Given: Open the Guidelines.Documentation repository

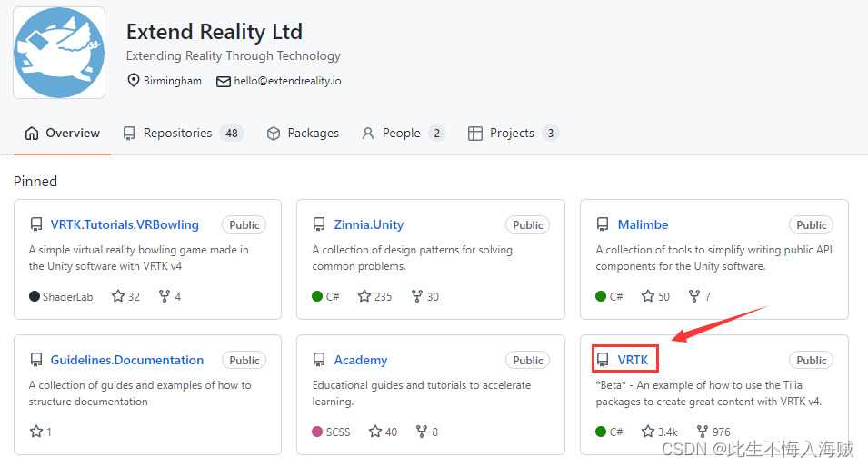Looking at the screenshot, I should [126, 360].
